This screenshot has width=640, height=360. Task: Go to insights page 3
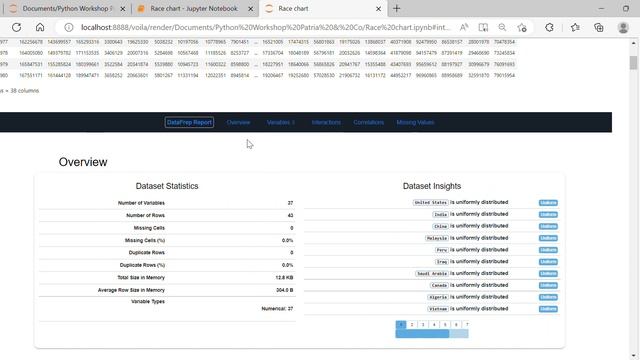[423, 324]
